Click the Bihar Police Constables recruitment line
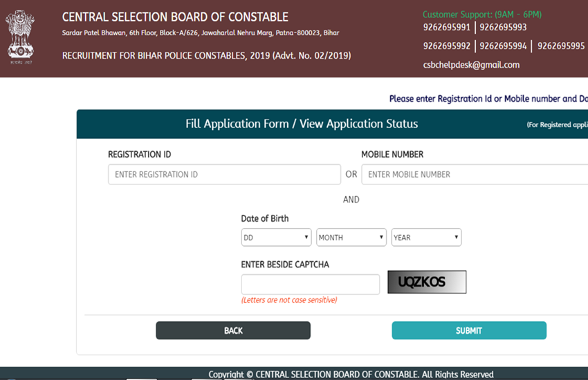 click(206, 55)
